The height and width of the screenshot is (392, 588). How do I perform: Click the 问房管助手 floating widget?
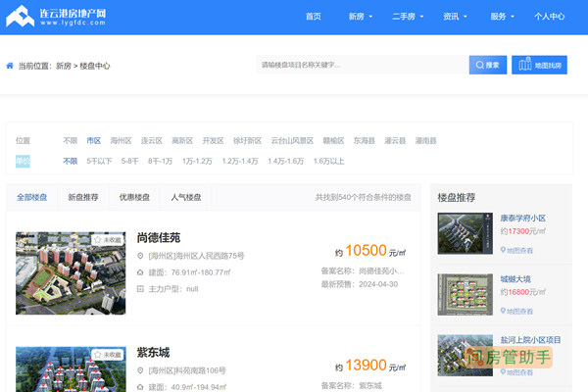click(x=509, y=357)
